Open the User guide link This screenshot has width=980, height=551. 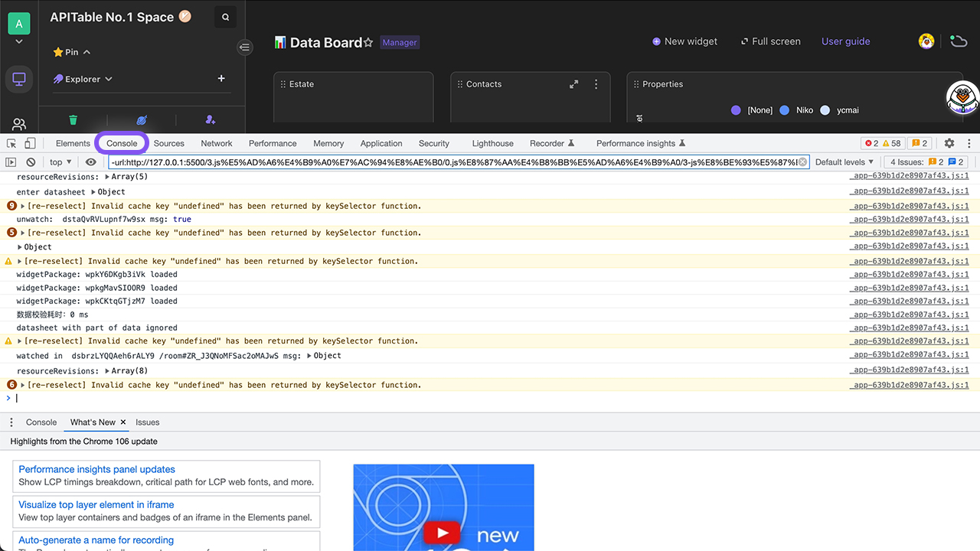[x=846, y=41]
